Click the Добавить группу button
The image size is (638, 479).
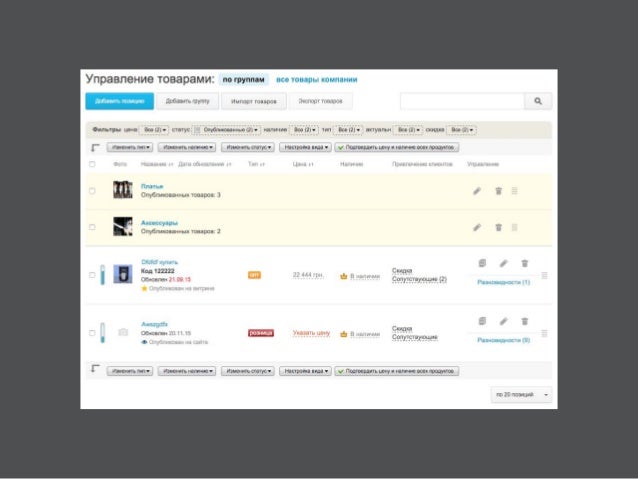187,101
